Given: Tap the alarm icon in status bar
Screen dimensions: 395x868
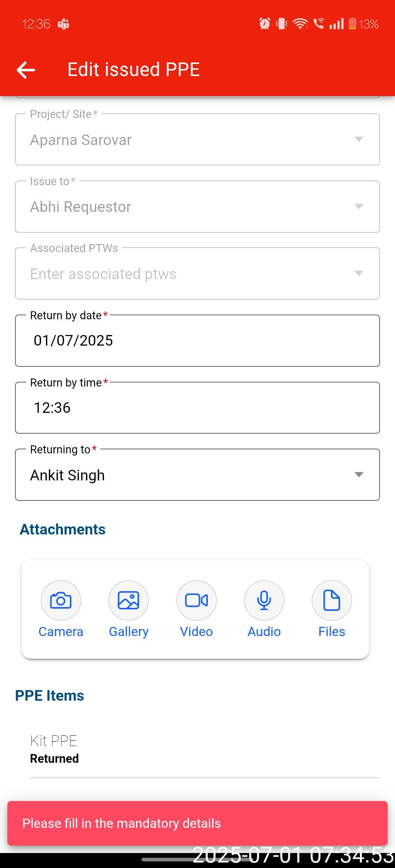Looking at the screenshot, I should tap(264, 24).
